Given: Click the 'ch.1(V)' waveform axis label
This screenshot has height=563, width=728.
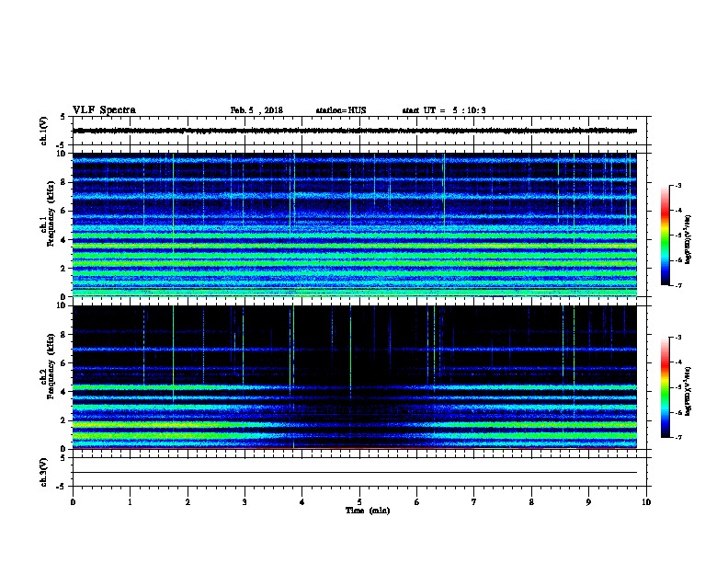Looking at the screenshot, I should [43, 131].
